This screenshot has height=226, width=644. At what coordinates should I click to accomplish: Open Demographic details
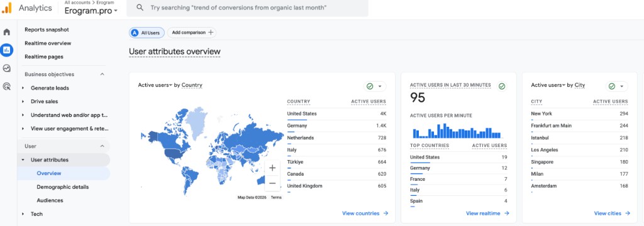point(62,186)
